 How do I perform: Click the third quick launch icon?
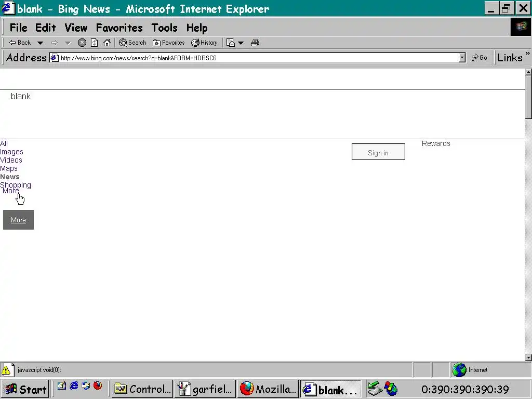coord(86,386)
